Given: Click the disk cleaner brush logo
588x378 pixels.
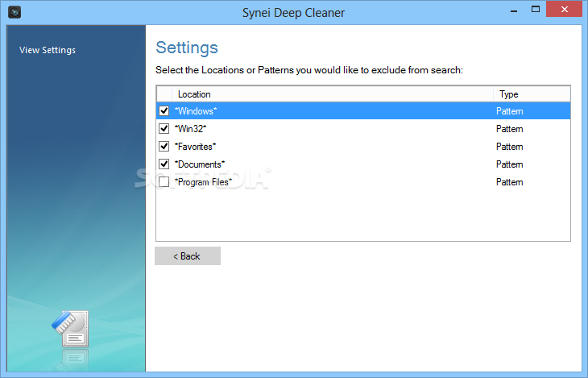Looking at the screenshot, I should pos(70,329).
